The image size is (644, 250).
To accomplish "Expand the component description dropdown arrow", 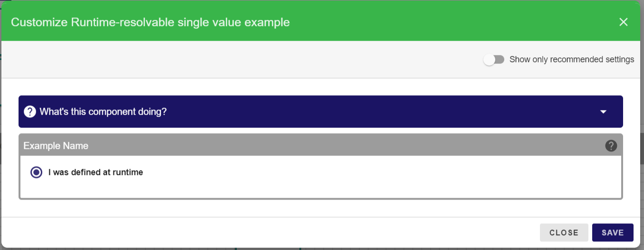I will tap(603, 112).
